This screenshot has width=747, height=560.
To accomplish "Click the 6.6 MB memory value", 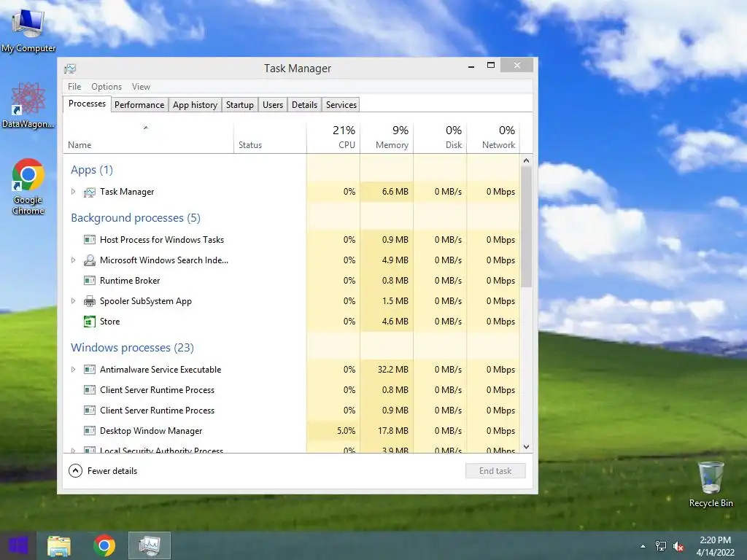I will pyautogui.click(x=395, y=192).
